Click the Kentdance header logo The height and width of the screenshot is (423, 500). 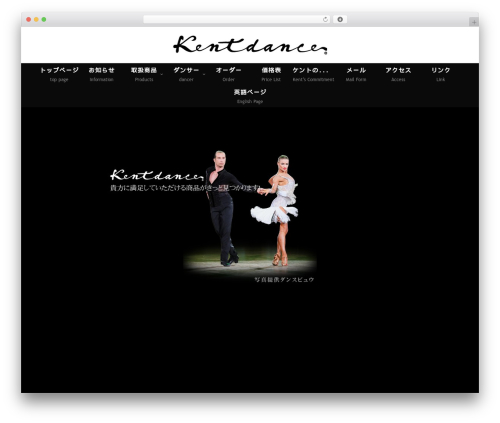[x=250, y=45]
